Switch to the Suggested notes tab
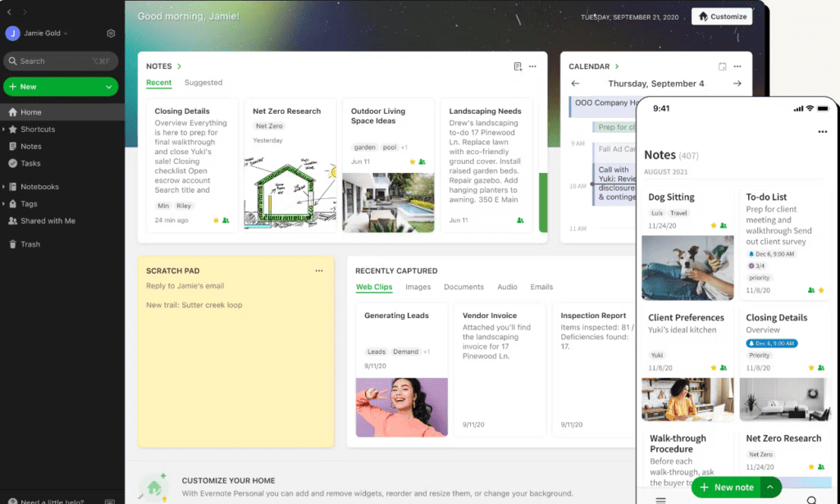This screenshot has height=504, width=840. tap(203, 83)
